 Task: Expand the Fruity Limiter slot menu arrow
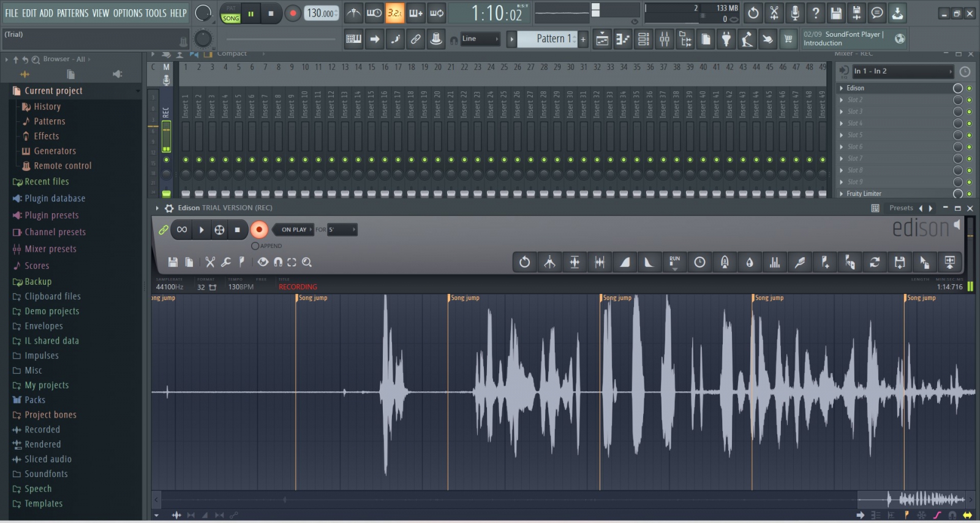[842, 194]
